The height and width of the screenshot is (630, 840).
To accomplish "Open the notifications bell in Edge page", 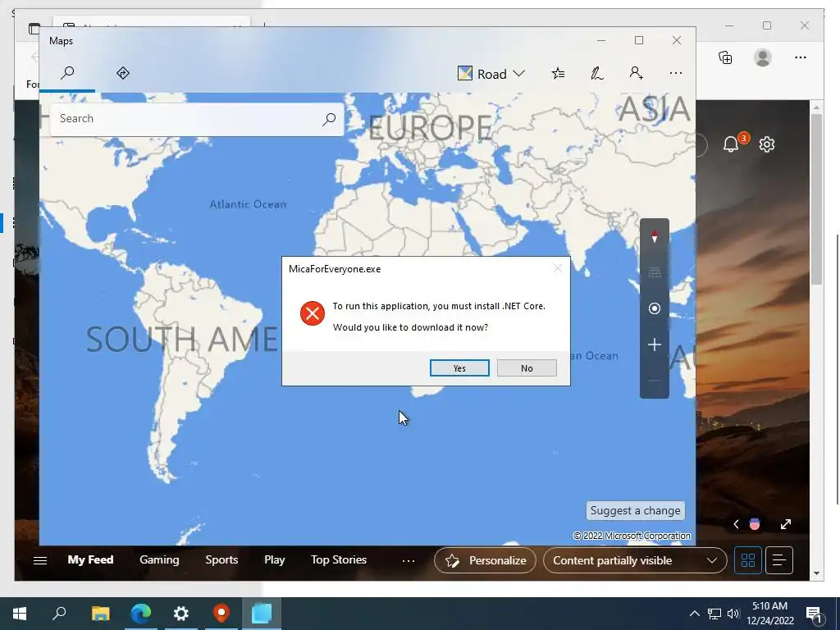I will pos(731,144).
